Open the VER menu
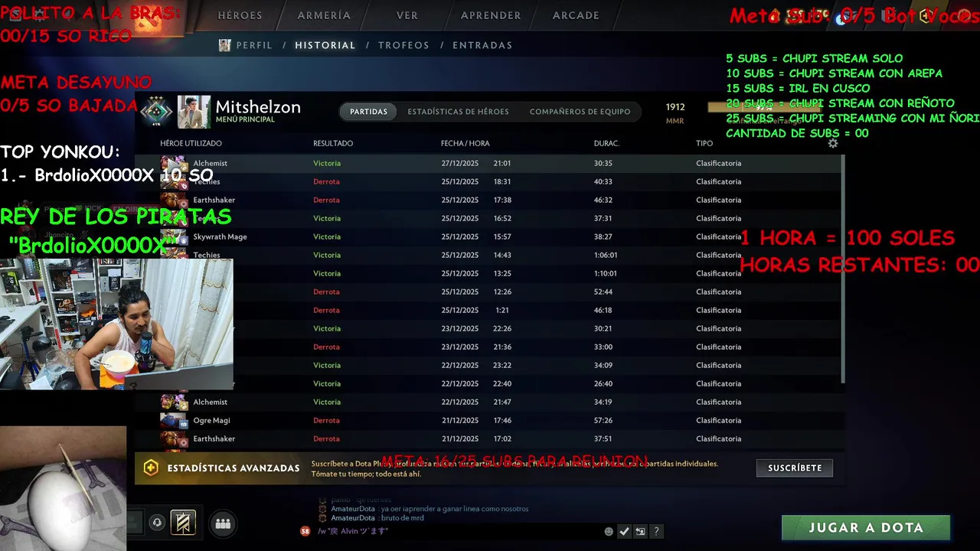The height and width of the screenshot is (551, 980). click(407, 15)
